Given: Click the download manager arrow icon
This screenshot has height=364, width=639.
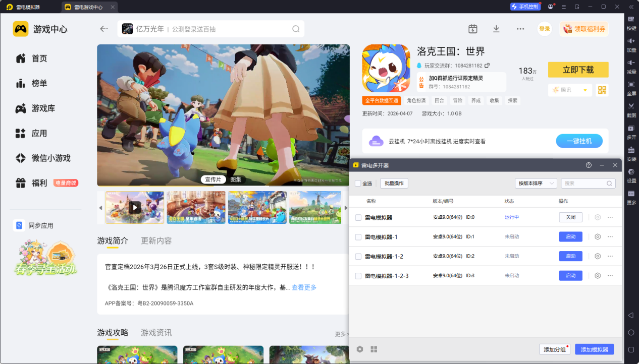Looking at the screenshot, I should [496, 29].
